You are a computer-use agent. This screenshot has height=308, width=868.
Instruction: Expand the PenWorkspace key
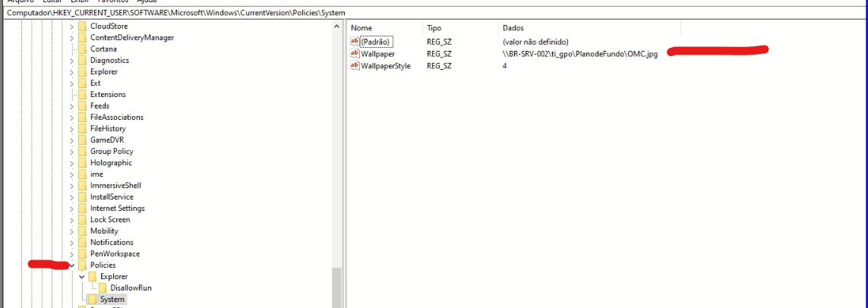coord(72,254)
